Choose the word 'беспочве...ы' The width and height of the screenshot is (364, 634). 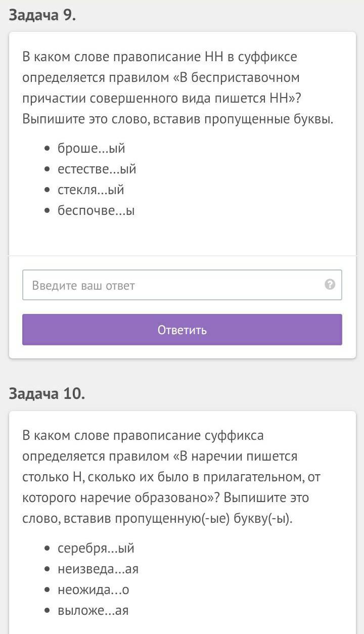[x=96, y=210]
